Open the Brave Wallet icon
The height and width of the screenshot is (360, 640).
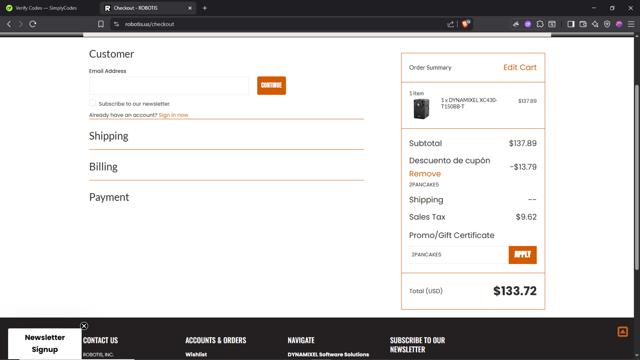tap(583, 24)
